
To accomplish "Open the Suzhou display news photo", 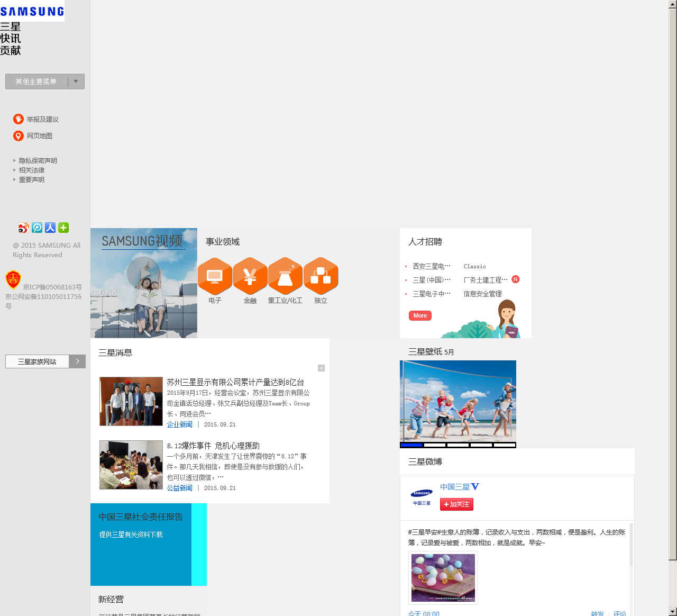I will [x=131, y=401].
